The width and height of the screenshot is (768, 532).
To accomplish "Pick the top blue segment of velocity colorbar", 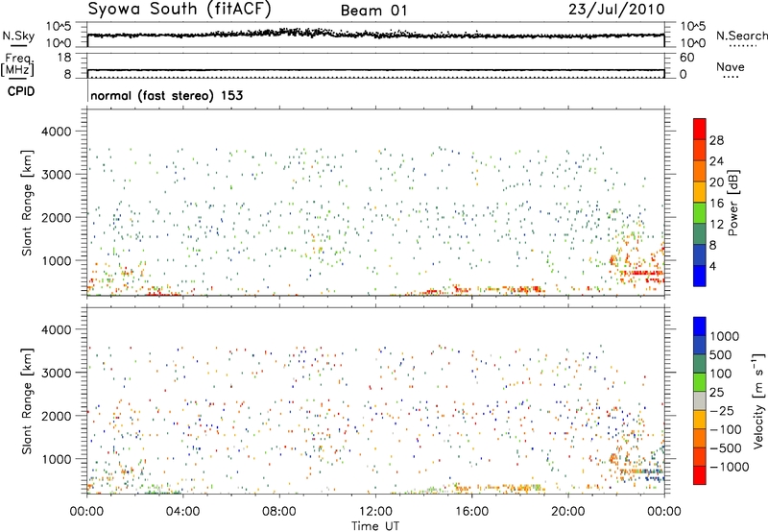I will [x=700, y=326].
